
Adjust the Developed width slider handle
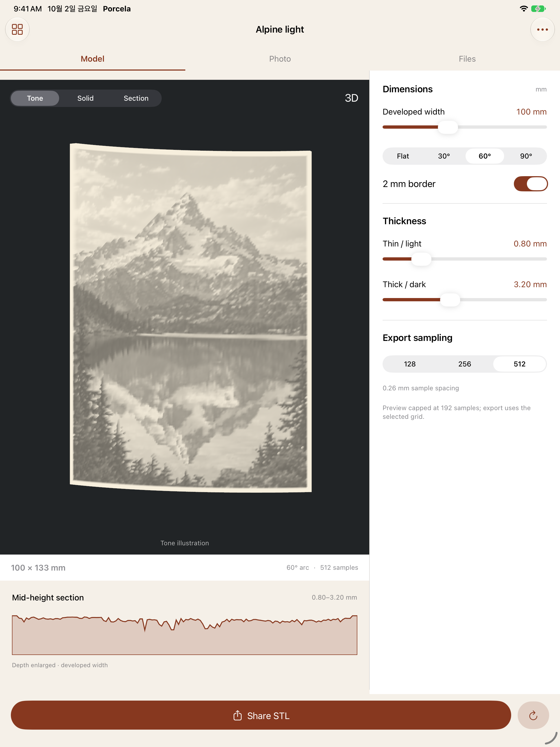[x=448, y=127]
